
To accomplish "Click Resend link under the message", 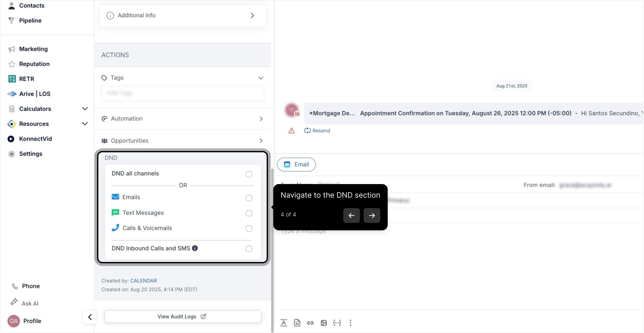I will [317, 131].
